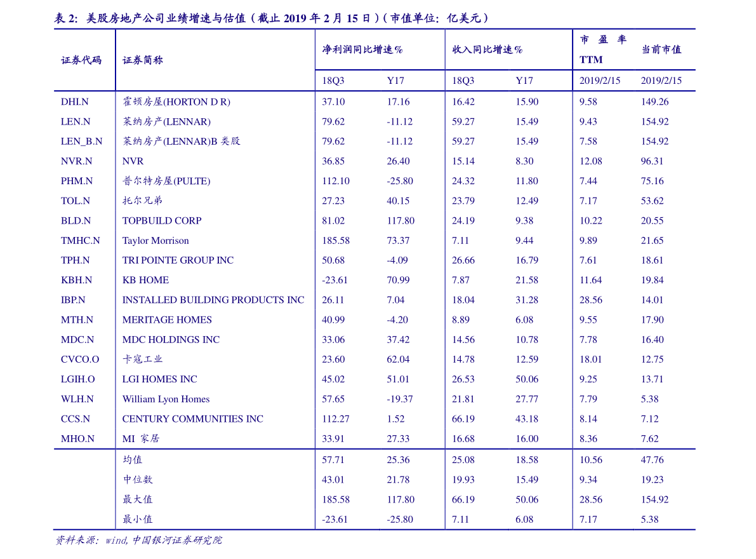The image size is (756, 559).
Task: Click the 净利润同比增速% header
Action: (362, 50)
